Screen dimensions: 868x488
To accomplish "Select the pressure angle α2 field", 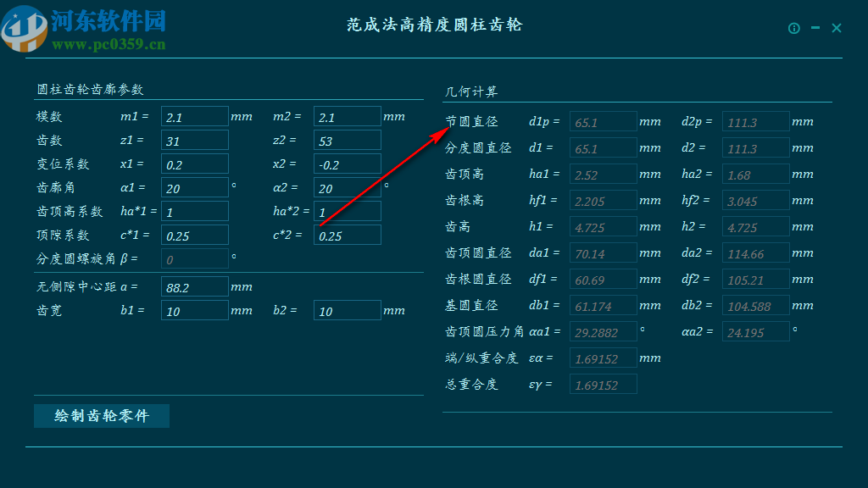I will point(347,187).
